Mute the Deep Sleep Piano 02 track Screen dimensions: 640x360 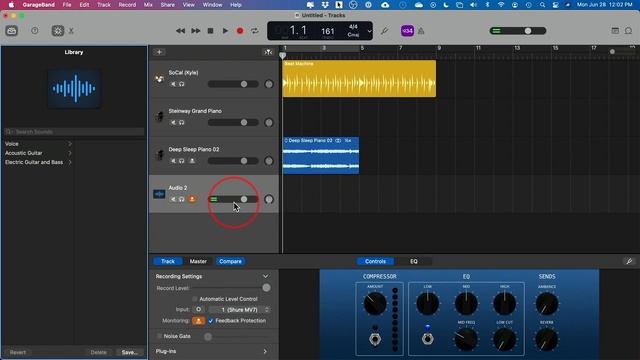coord(173,161)
